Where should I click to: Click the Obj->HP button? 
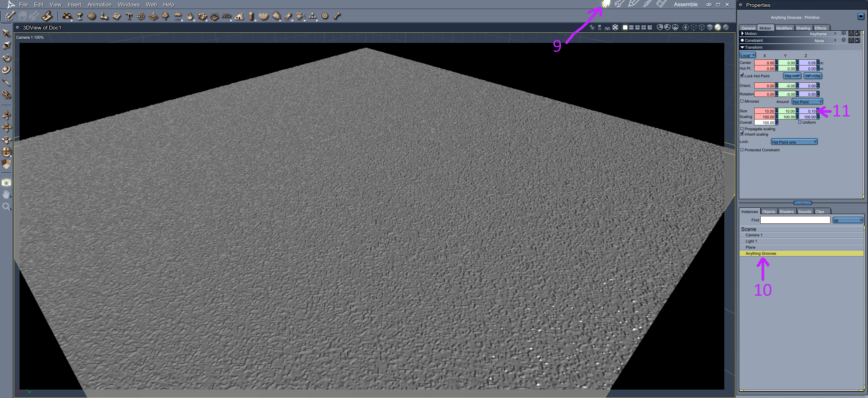click(x=792, y=76)
